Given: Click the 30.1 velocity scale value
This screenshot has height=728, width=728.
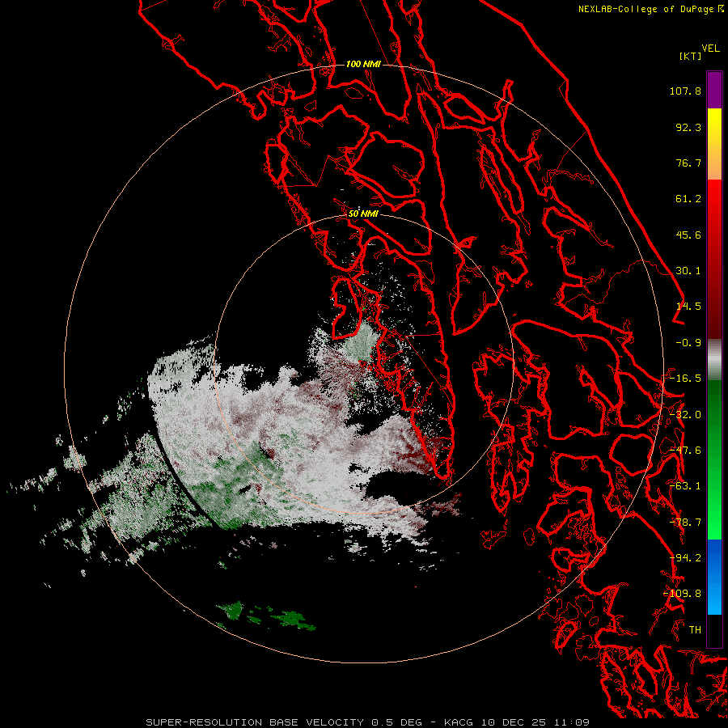Looking at the screenshot, I should pos(688,271).
